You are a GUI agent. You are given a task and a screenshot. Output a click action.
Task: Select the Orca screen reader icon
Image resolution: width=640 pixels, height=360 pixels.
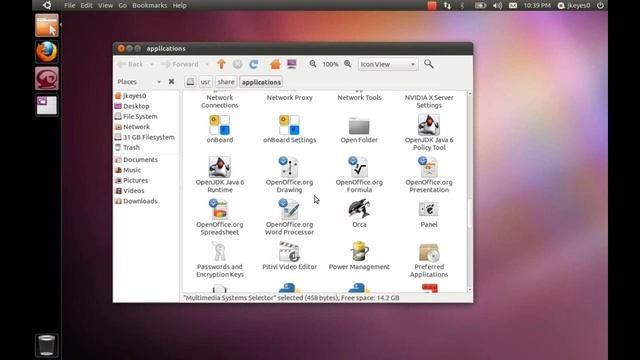359,209
